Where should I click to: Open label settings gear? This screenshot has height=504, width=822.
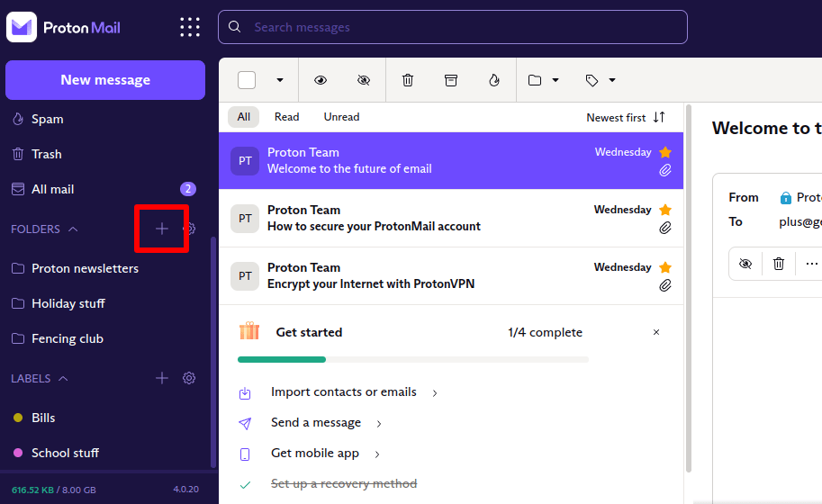(x=189, y=378)
